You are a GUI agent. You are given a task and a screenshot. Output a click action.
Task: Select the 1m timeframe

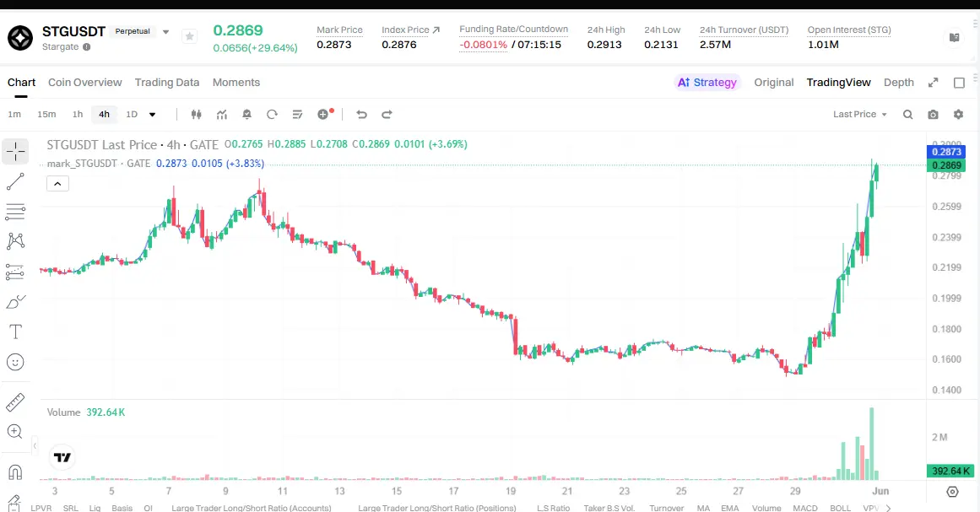pos(14,114)
